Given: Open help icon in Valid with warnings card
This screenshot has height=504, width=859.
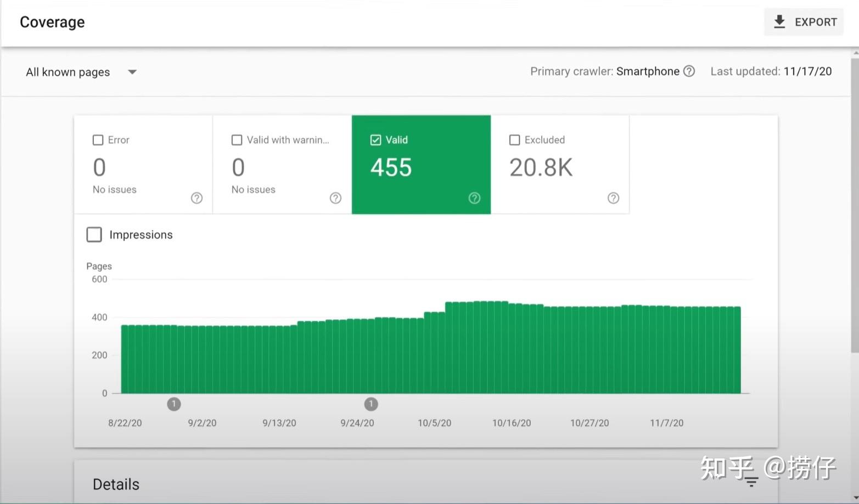Looking at the screenshot, I should 335,198.
